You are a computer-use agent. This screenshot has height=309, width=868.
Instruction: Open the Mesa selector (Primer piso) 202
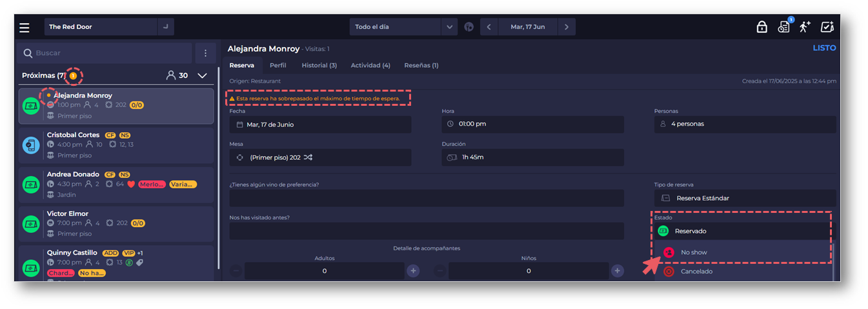320,157
